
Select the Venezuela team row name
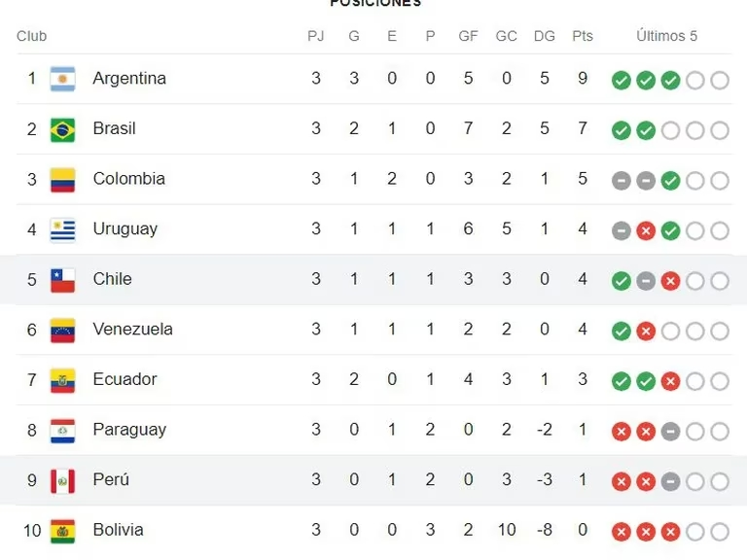(x=132, y=329)
